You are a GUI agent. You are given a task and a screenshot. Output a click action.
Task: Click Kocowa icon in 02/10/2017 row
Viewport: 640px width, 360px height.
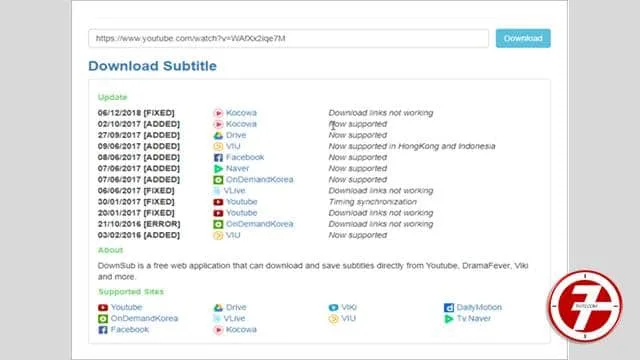click(218, 124)
